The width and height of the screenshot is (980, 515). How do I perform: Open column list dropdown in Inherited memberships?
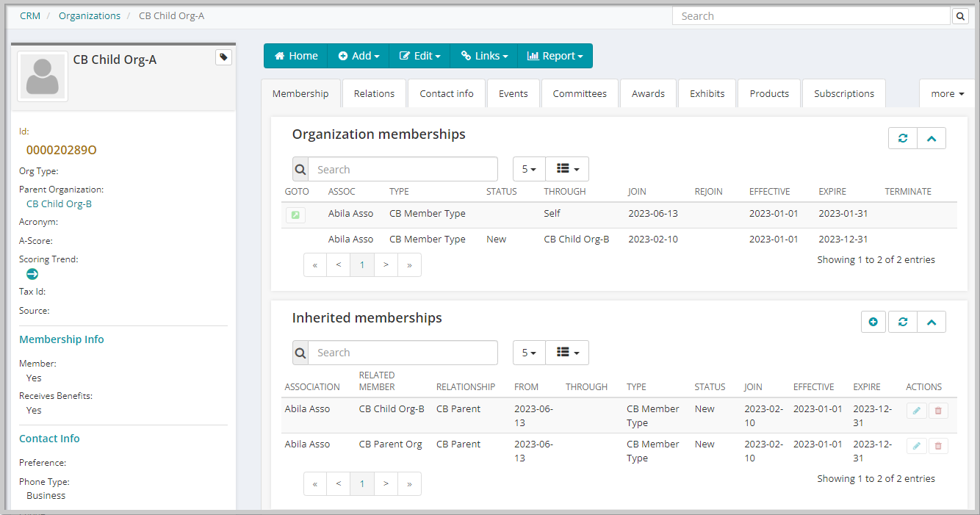point(567,353)
